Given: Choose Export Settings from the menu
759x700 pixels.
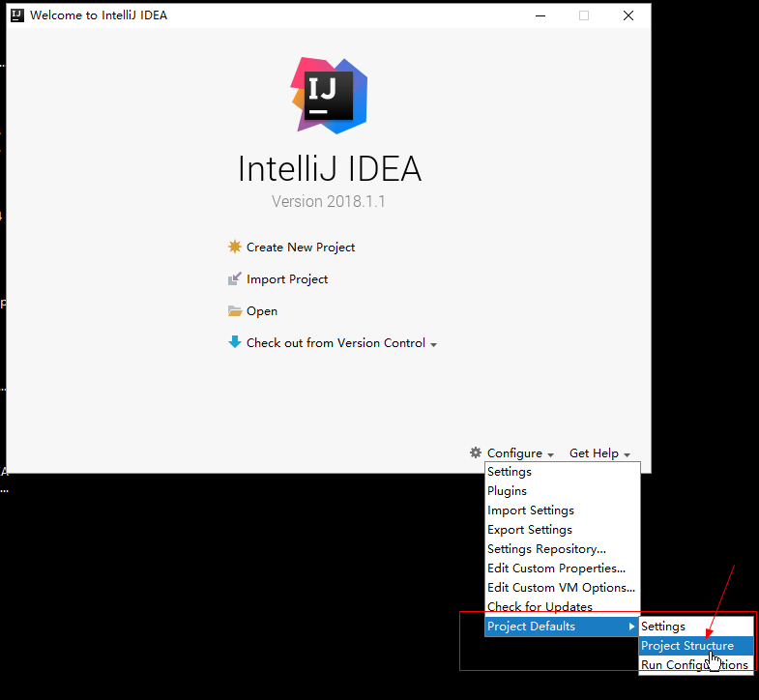Looking at the screenshot, I should point(529,530).
